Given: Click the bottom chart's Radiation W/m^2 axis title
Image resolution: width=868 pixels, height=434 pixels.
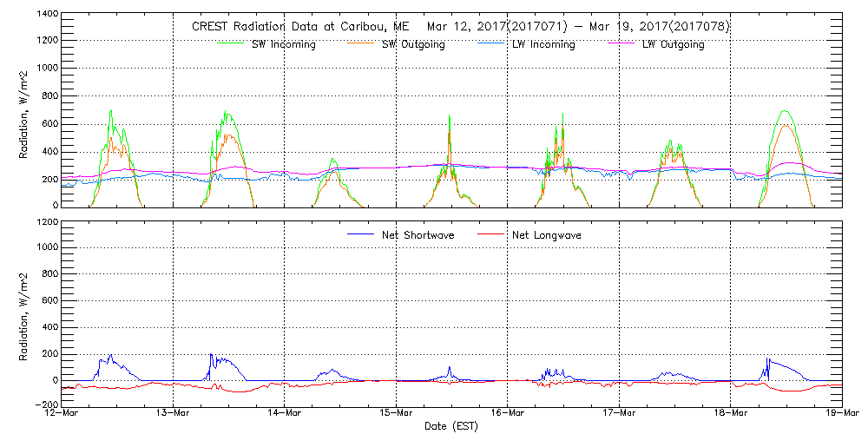Looking at the screenshot, I should coord(24,312).
